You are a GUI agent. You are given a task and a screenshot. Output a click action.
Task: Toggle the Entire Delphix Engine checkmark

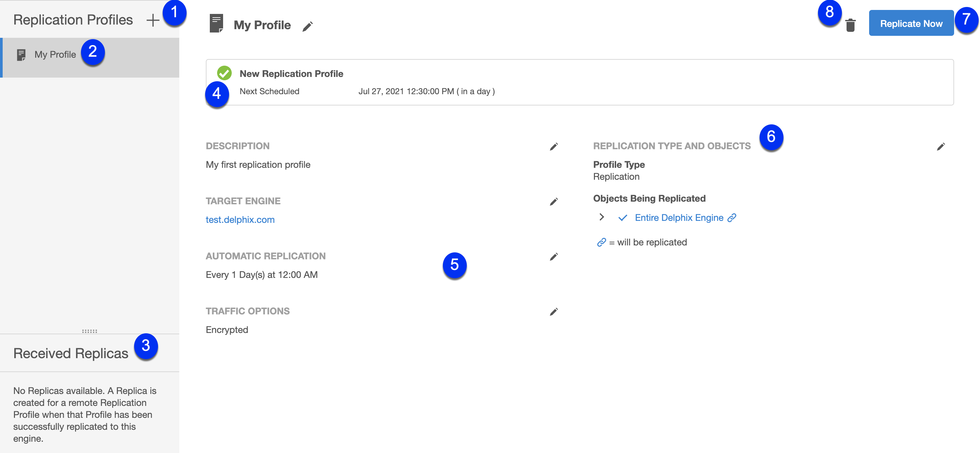click(x=622, y=218)
